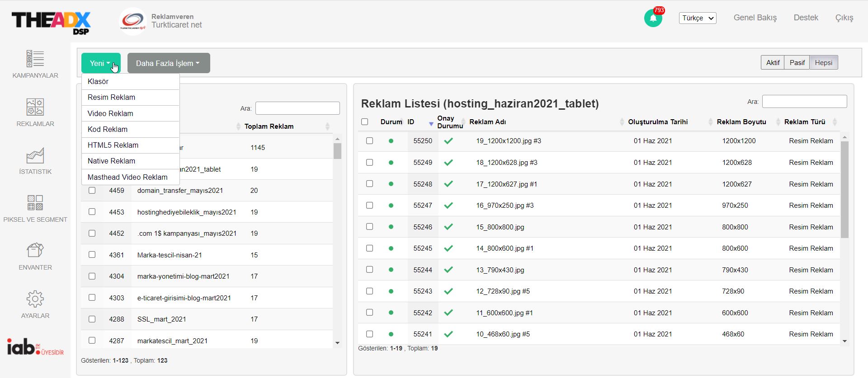Open the Ayarlar gear icon
The height and width of the screenshot is (378, 868).
(x=35, y=299)
